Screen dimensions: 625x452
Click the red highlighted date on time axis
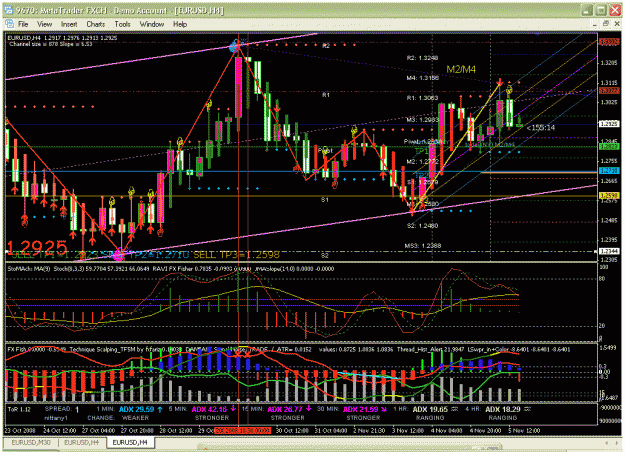point(243,431)
